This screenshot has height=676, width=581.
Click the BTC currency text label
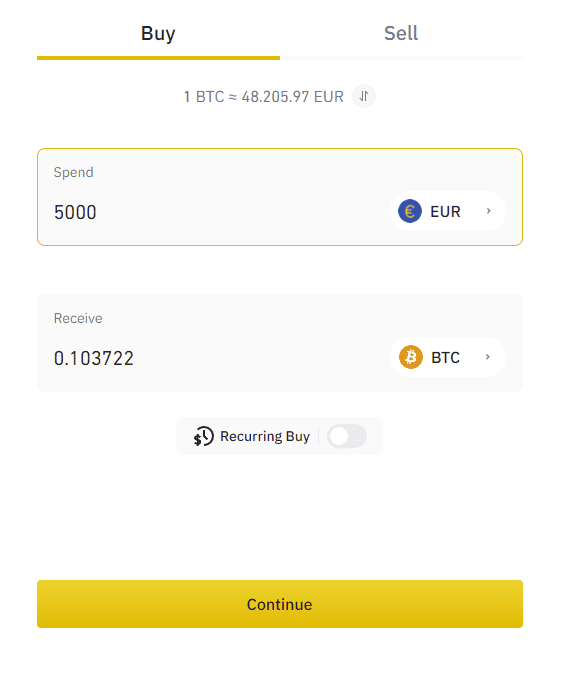click(446, 357)
